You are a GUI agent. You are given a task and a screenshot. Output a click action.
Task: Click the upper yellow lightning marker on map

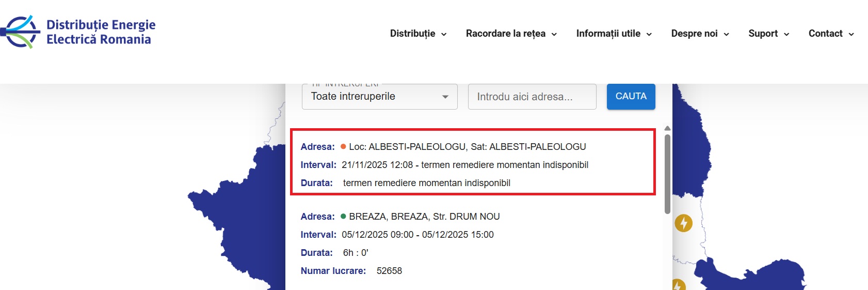click(x=683, y=223)
